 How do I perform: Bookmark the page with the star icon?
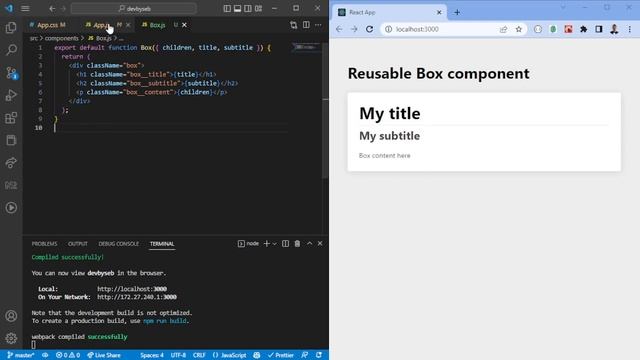pyautogui.click(x=518, y=29)
